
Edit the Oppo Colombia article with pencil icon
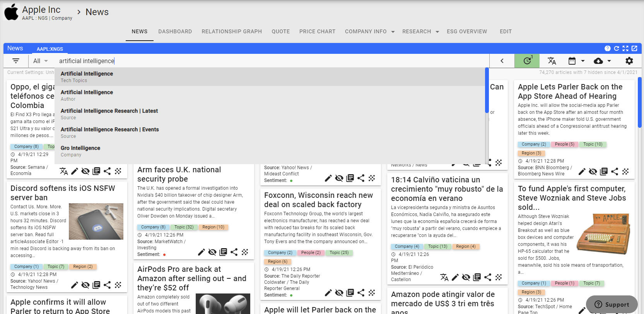point(75,171)
